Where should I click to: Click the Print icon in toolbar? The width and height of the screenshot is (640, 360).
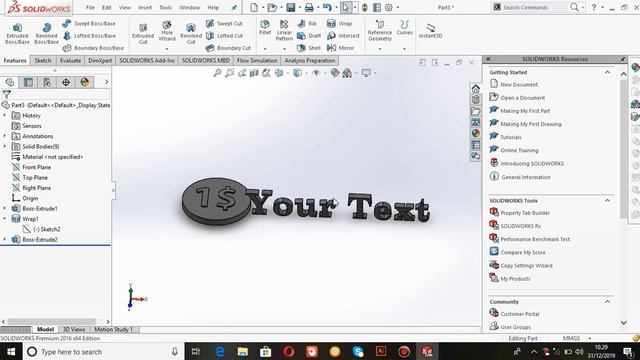coord(309,7)
